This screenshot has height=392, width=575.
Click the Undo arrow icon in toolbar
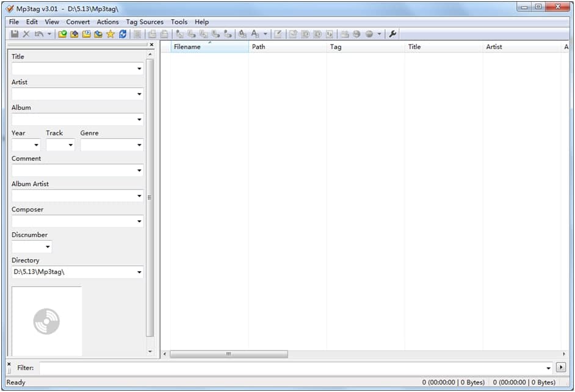[x=39, y=34]
